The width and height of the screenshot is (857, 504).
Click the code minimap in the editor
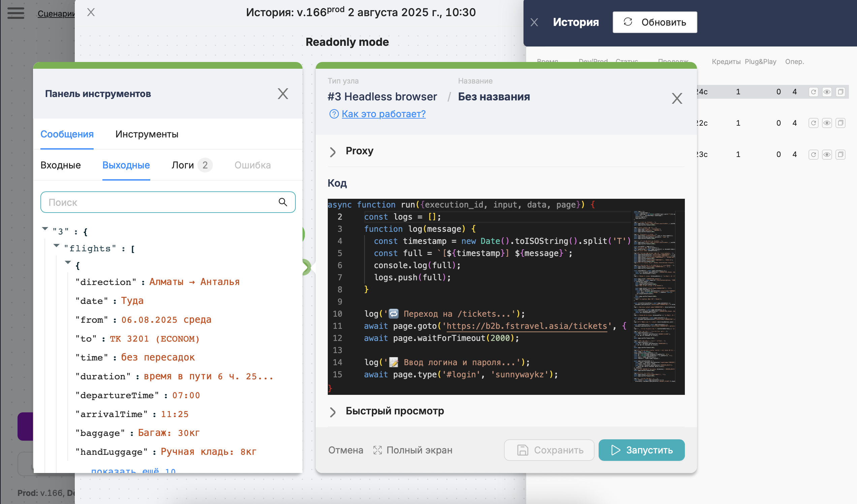[x=654, y=296]
